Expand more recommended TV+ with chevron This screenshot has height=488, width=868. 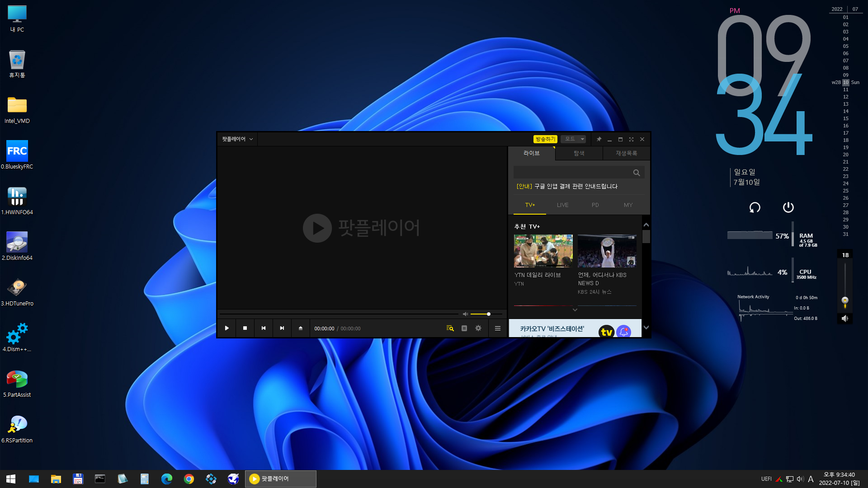pos(575,310)
